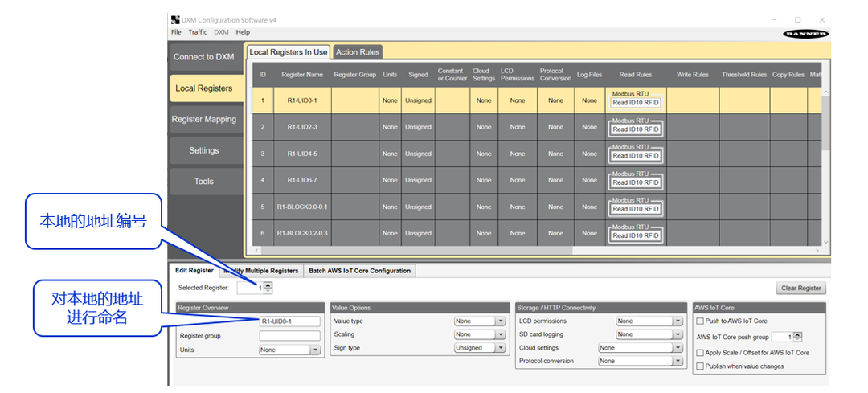This screenshot has height=393, width=868.
Task: Enable Push to AWS IoT Core
Action: (700, 321)
